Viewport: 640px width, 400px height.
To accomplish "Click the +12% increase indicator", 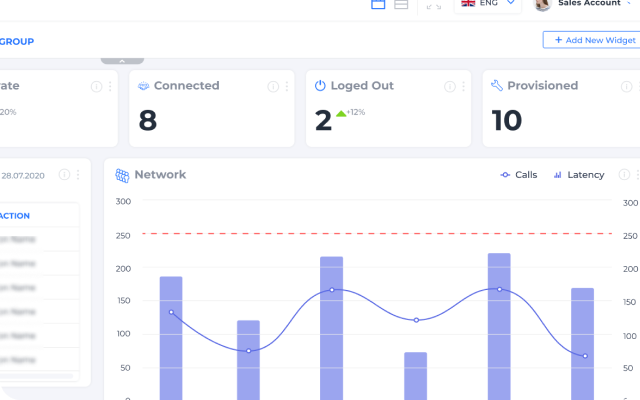I will 351,113.
